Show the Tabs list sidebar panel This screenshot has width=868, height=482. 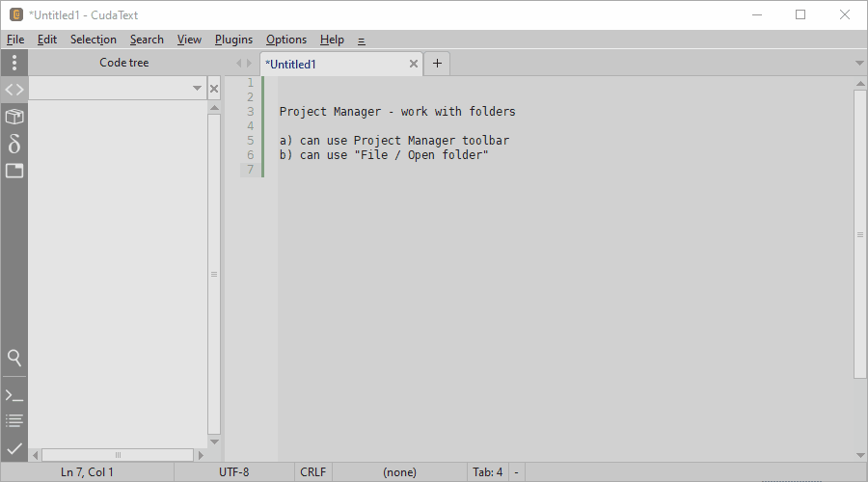[x=14, y=171]
